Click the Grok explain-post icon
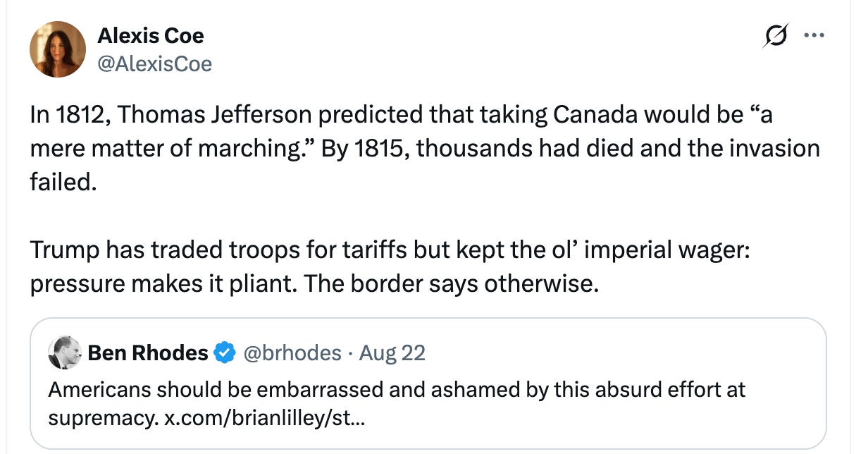 [776, 36]
